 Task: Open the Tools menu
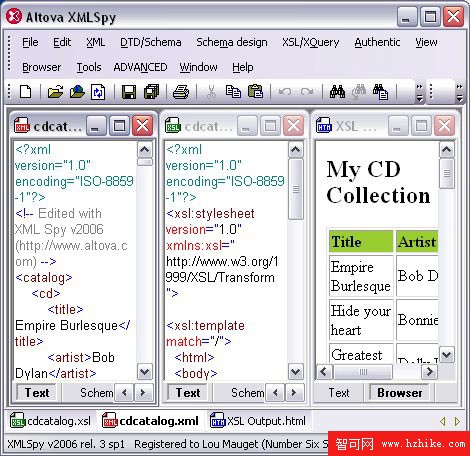[89, 67]
